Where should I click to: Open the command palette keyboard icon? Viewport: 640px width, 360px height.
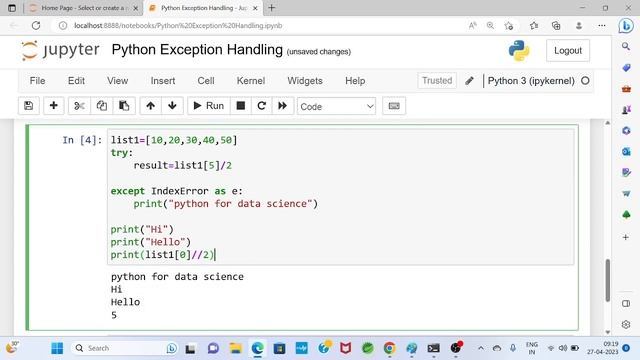[394, 106]
